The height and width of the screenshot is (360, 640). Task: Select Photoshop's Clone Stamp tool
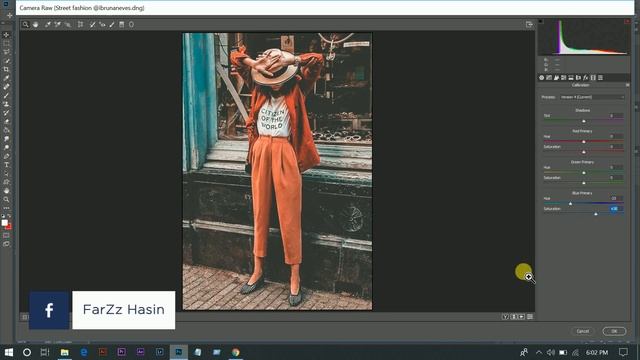6,104
